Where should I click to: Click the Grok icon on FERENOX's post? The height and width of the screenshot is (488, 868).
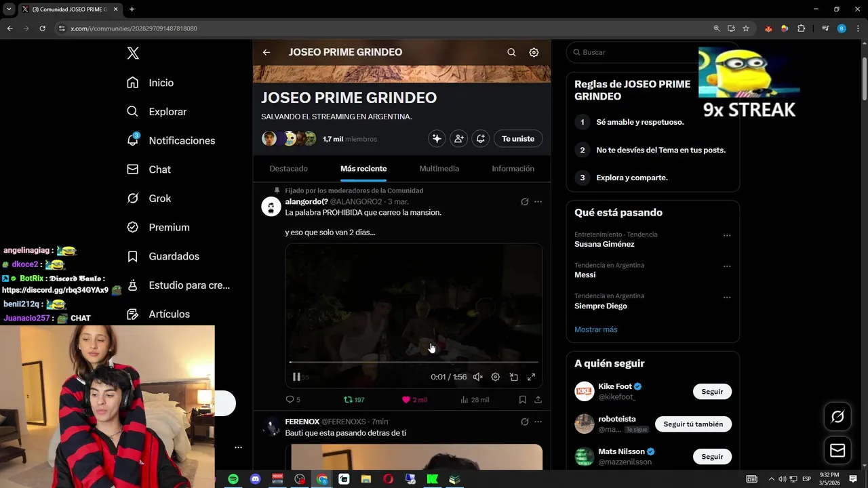pos(524,422)
